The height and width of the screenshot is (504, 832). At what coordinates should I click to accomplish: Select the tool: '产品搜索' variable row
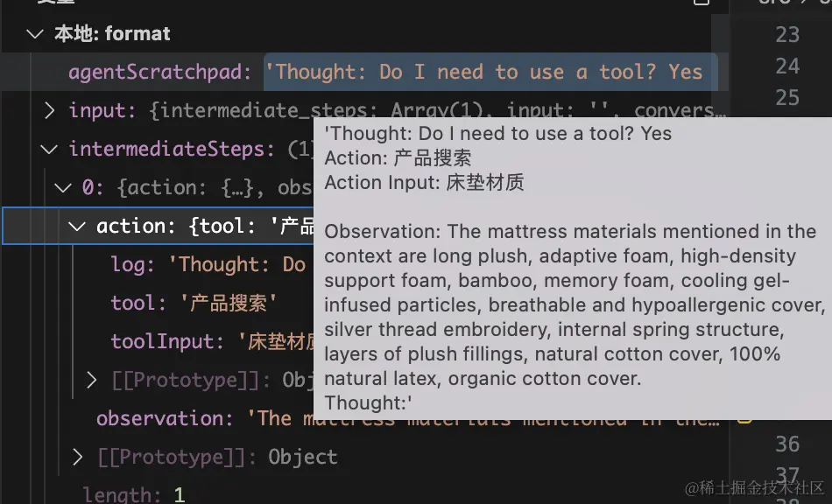[194, 303]
